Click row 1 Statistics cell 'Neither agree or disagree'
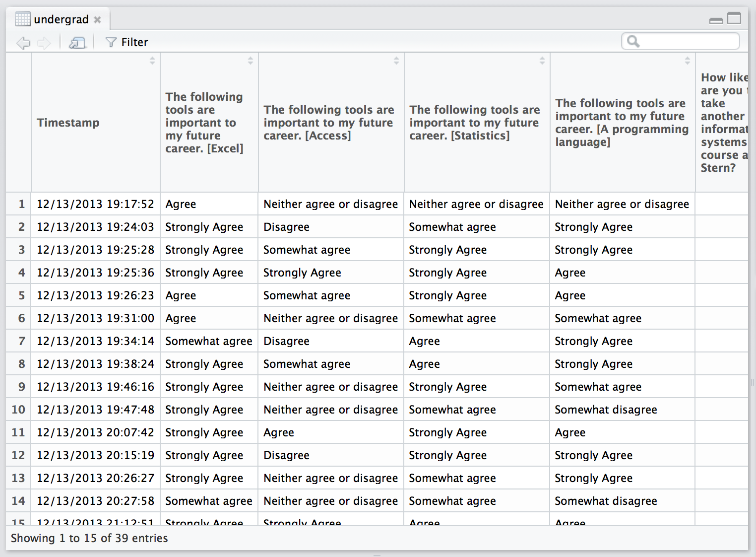 (476, 205)
